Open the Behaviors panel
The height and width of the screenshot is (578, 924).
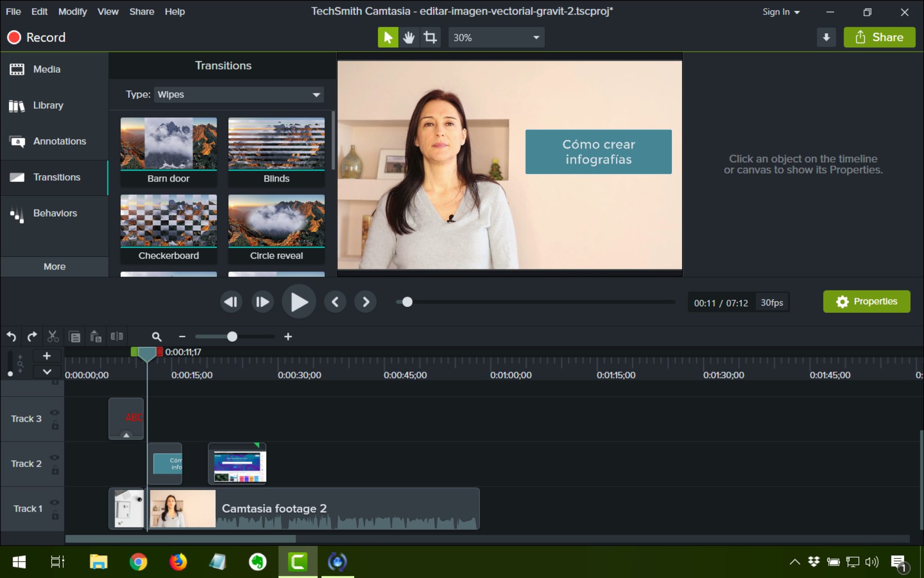tap(54, 213)
